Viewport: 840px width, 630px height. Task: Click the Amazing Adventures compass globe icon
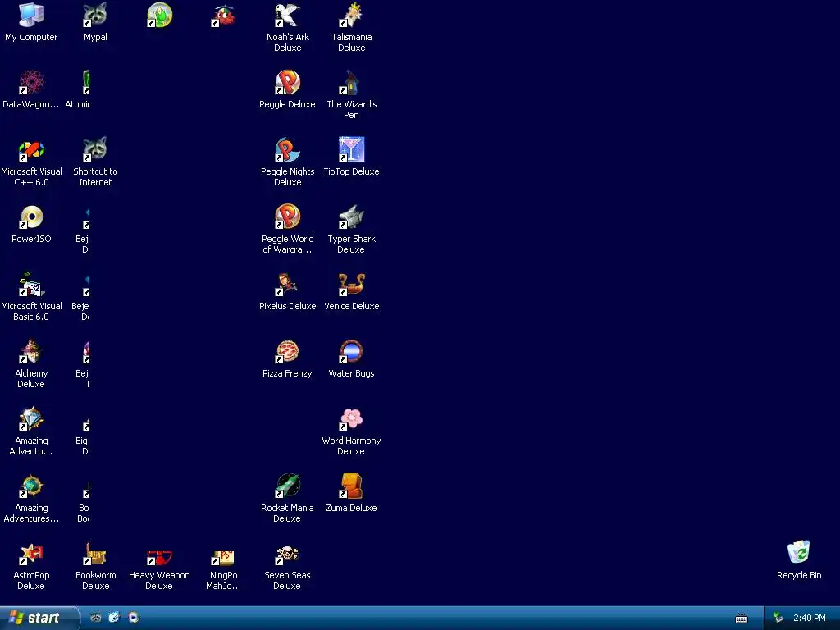[x=31, y=486]
